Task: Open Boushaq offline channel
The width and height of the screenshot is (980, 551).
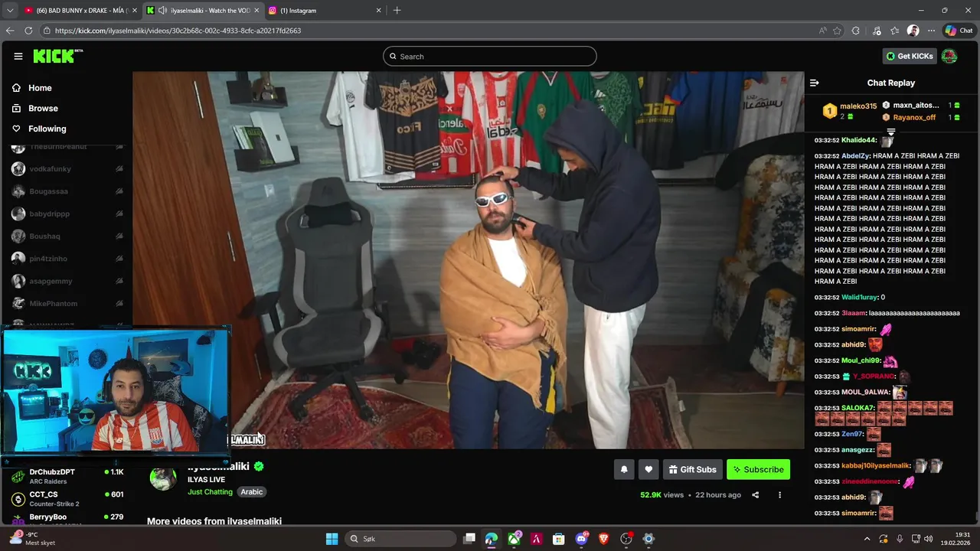Action: pos(67,236)
